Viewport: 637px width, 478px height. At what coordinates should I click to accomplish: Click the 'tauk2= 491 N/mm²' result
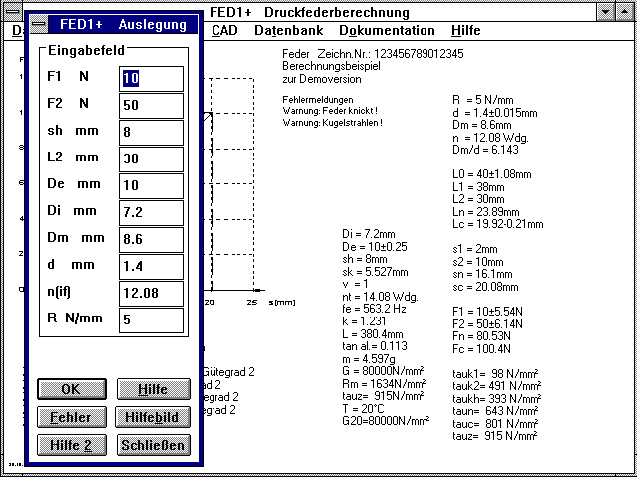click(496, 386)
